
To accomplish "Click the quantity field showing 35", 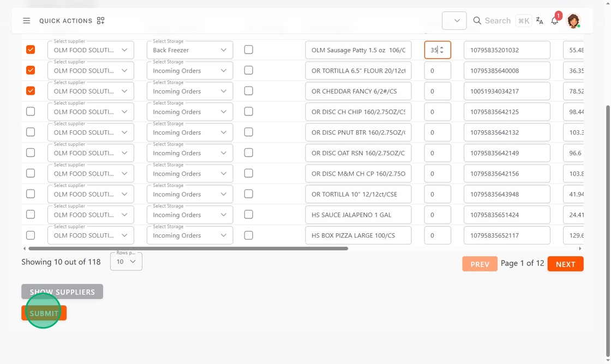I will pos(438,50).
